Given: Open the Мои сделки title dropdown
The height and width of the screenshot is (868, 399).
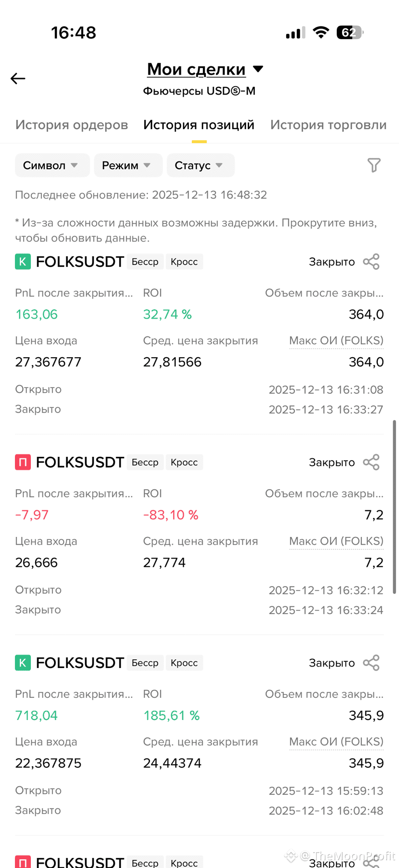Looking at the screenshot, I should (205, 69).
